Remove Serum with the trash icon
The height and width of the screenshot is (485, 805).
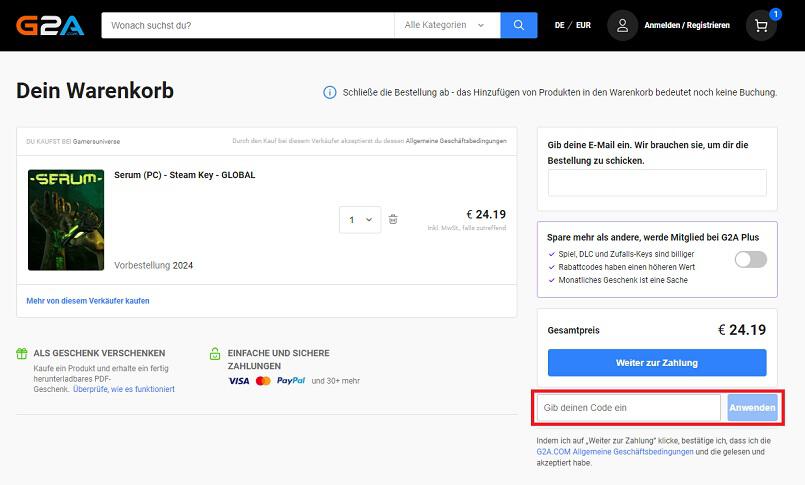(x=393, y=219)
